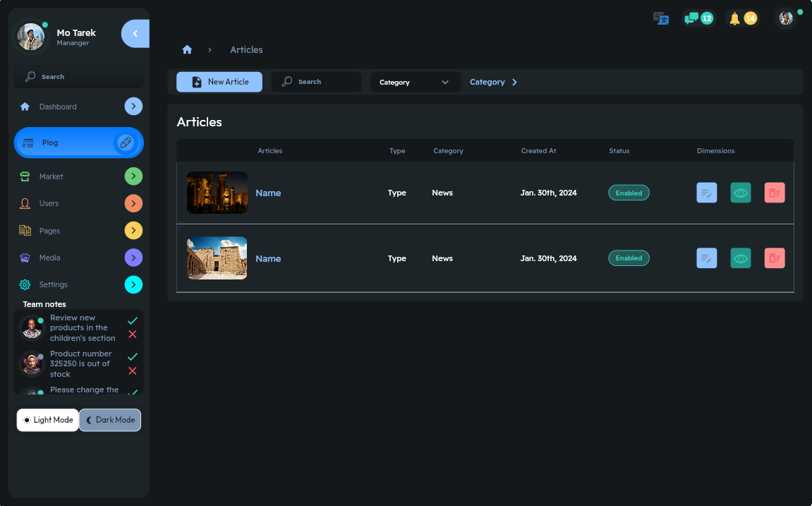Expand the Dashboard menu arrow
This screenshot has height=506, width=812.
point(133,107)
